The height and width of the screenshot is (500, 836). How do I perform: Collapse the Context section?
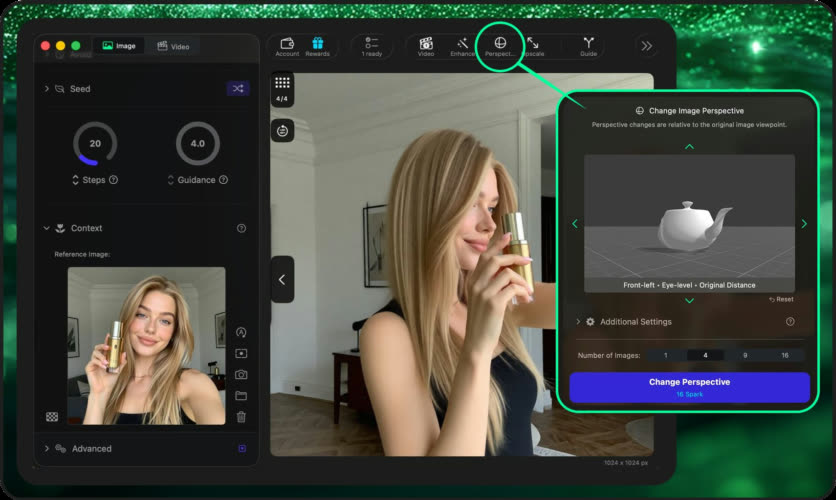[x=46, y=228]
